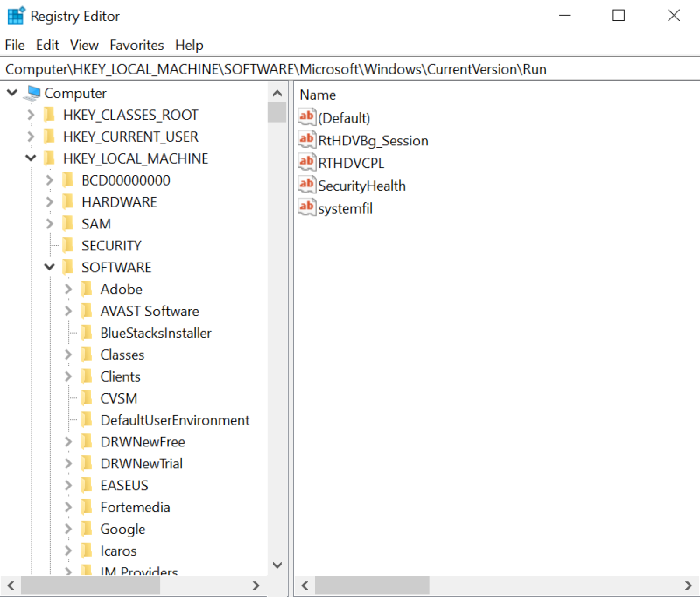The width and height of the screenshot is (700, 597).
Task: Collapse the Computer root node
Action: coord(12,93)
